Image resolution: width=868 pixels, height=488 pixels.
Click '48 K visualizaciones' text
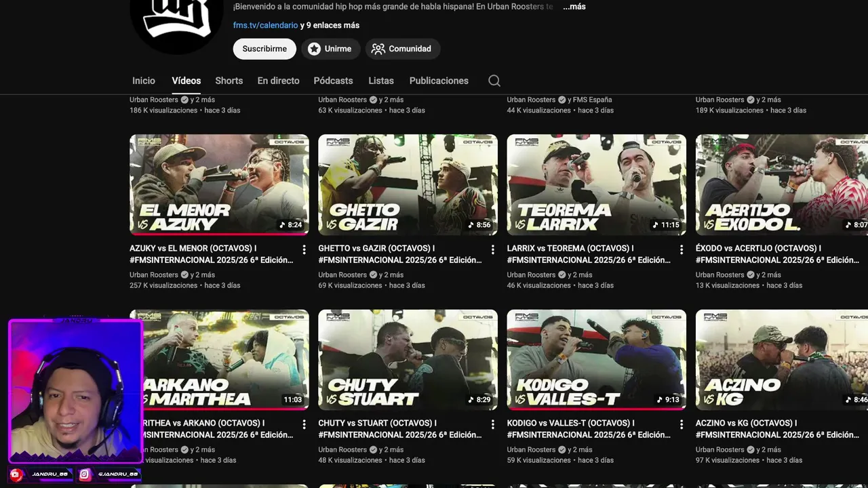pyautogui.click(x=350, y=460)
